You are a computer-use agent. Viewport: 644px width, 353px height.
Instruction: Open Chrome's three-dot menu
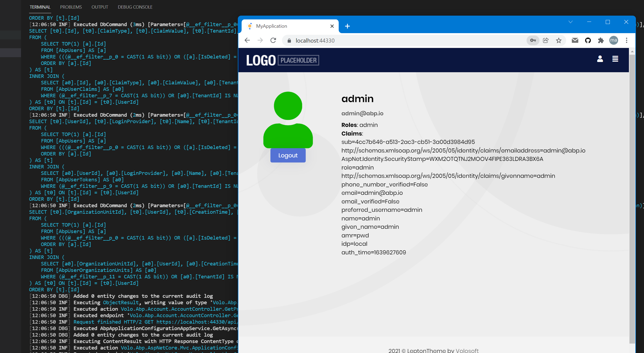click(x=626, y=40)
